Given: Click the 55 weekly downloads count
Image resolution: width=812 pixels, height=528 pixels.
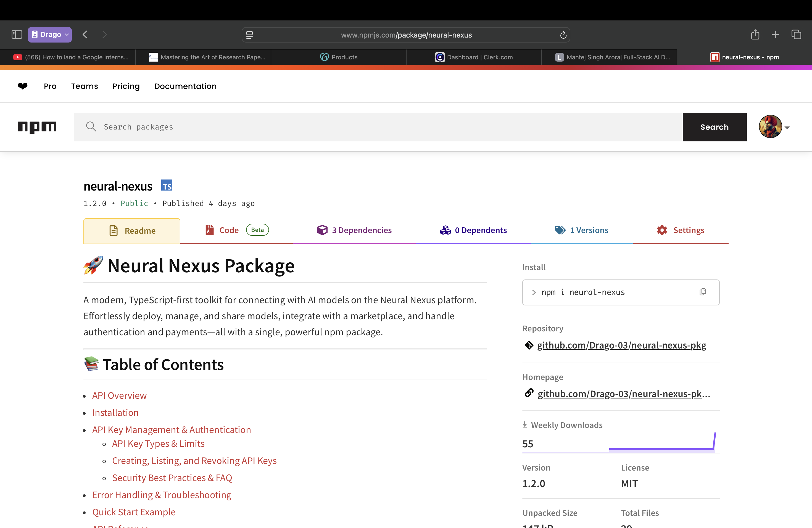Looking at the screenshot, I should (x=528, y=444).
